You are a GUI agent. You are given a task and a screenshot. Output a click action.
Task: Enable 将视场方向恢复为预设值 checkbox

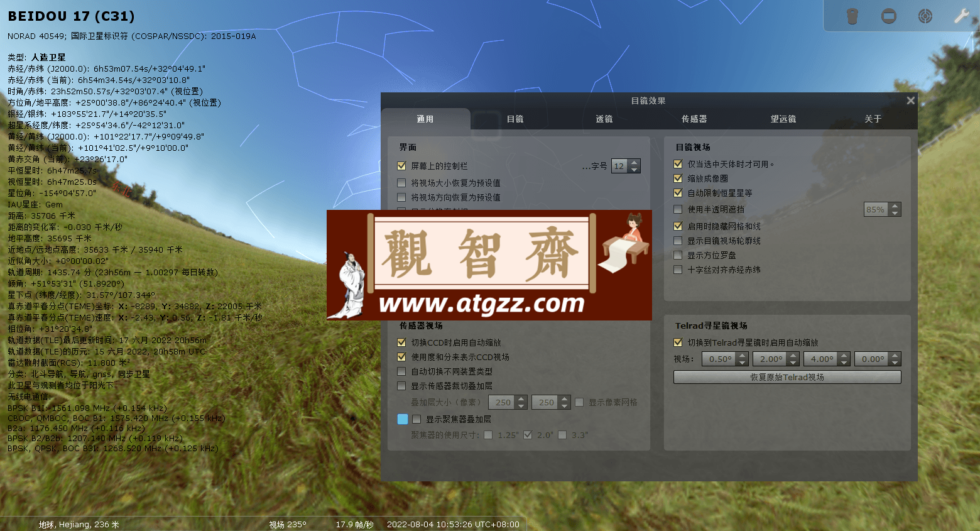coord(401,197)
